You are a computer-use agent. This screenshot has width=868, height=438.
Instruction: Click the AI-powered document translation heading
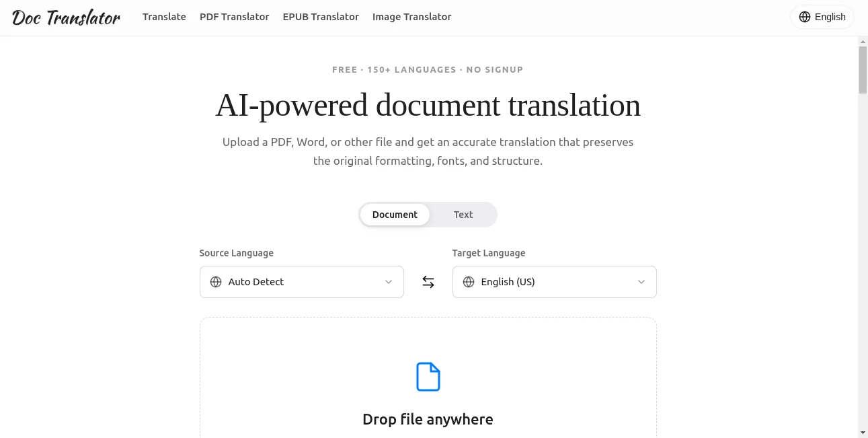(x=428, y=106)
